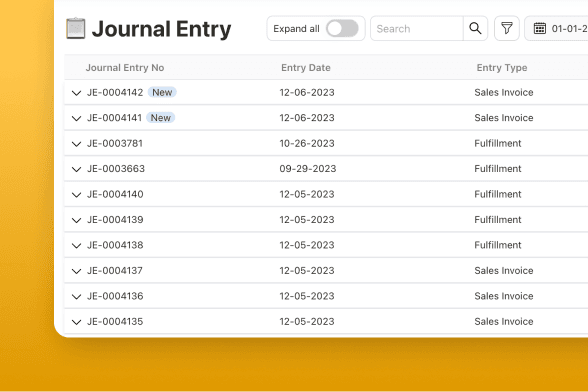588x392 pixels.
Task: Expand row JE-0004135 chevron
Action: tap(76, 322)
